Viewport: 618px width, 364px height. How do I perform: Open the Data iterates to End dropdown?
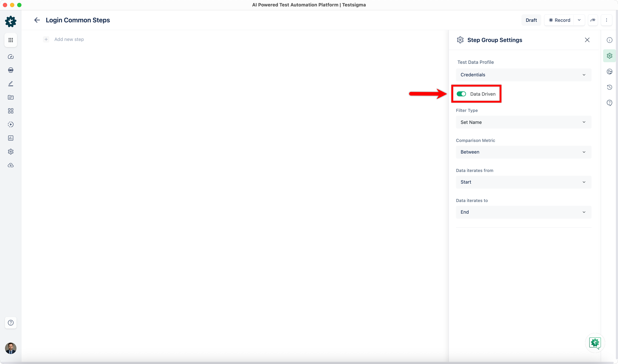point(523,212)
